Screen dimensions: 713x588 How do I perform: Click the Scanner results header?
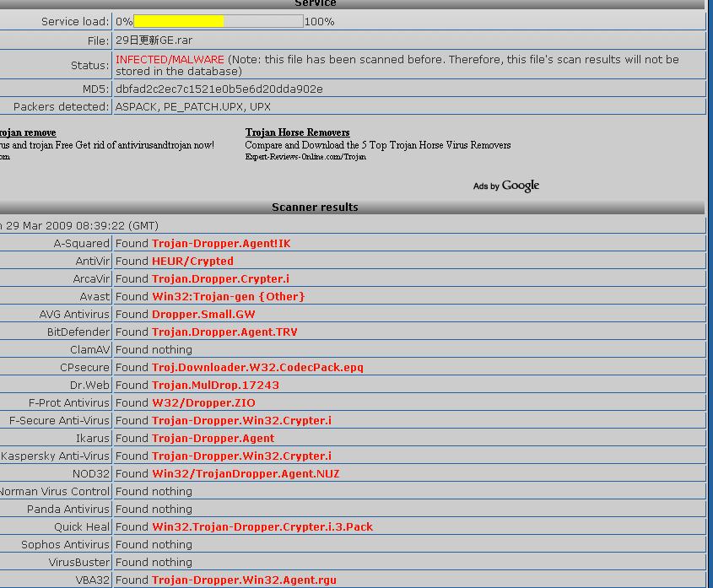tap(315, 208)
